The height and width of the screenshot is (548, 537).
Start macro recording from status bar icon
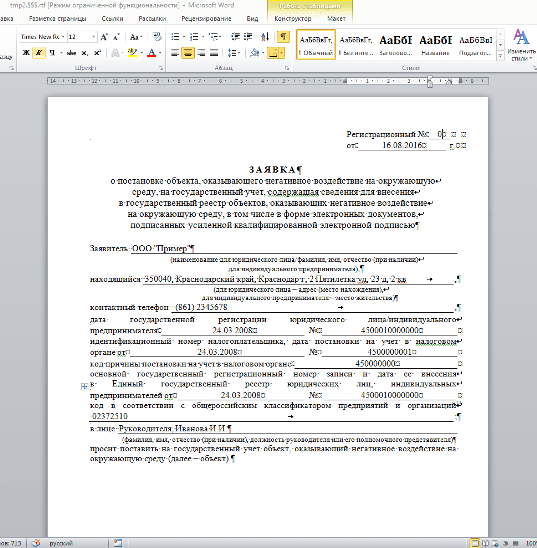(118, 543)
